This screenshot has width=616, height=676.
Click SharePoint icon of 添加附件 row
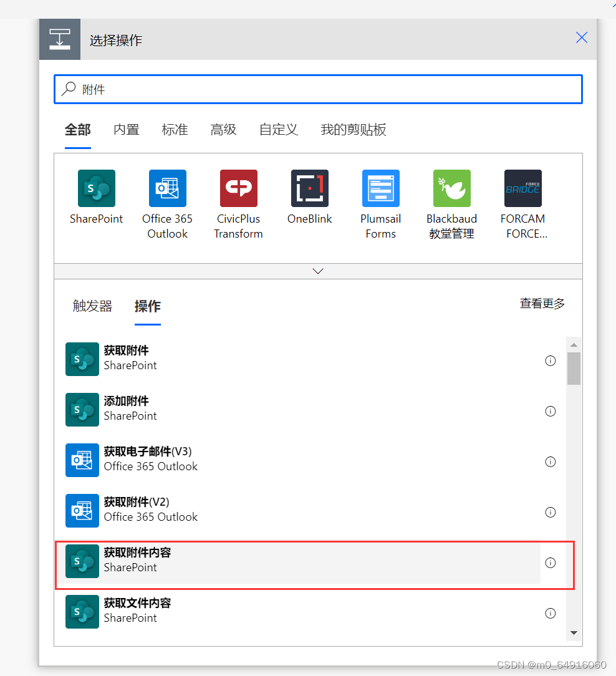coord(82,409)
